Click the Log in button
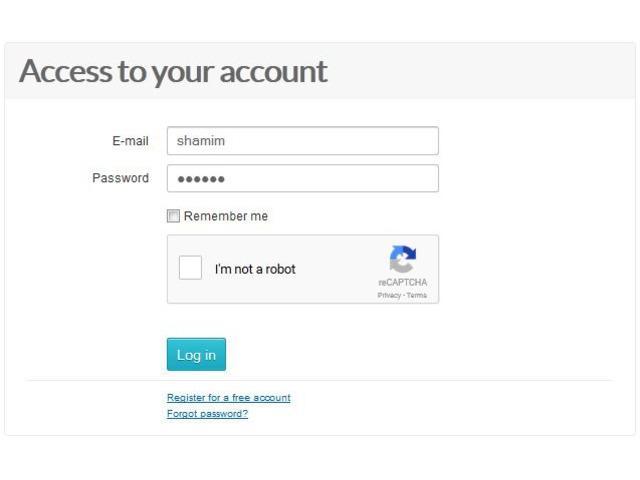Image resolution: width=640 pixels, height=480 pixels. coord(196,354)
